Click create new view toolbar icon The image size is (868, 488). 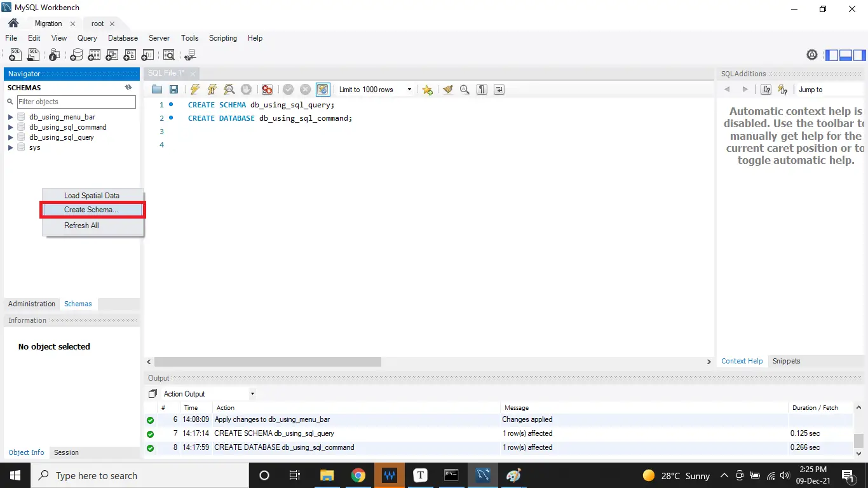(112, 55)
